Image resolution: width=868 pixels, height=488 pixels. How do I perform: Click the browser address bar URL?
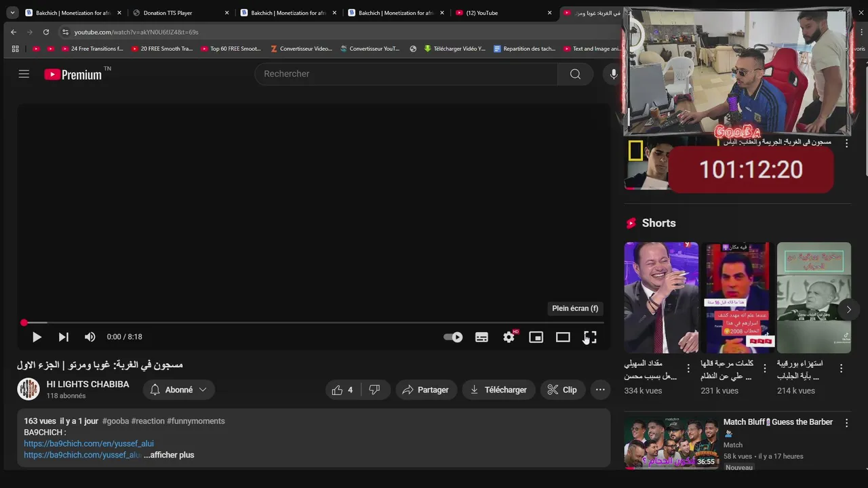pos(136,32)
